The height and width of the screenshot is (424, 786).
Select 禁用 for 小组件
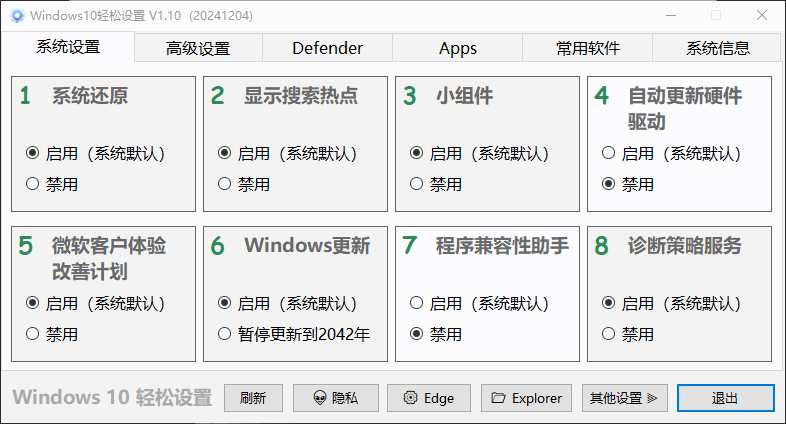pos(417,184)
